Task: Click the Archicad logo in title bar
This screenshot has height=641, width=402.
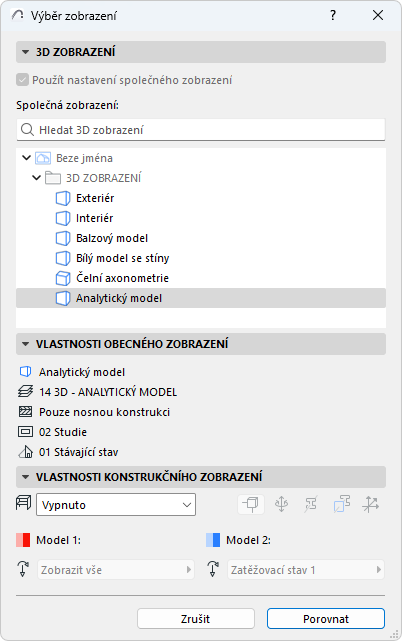Action: coord(18,16)
